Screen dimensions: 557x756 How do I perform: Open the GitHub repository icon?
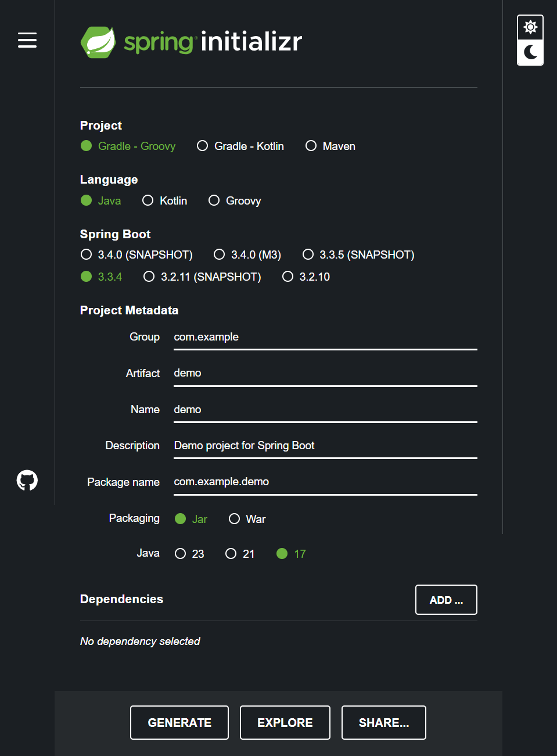[x=27, y=481]
